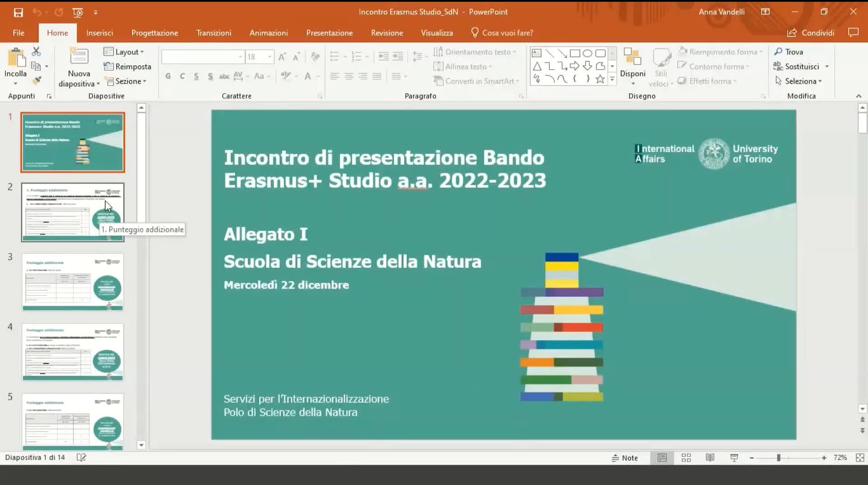868x485 pixels.
Task: Align text to the left
Action: click(335, 76)
